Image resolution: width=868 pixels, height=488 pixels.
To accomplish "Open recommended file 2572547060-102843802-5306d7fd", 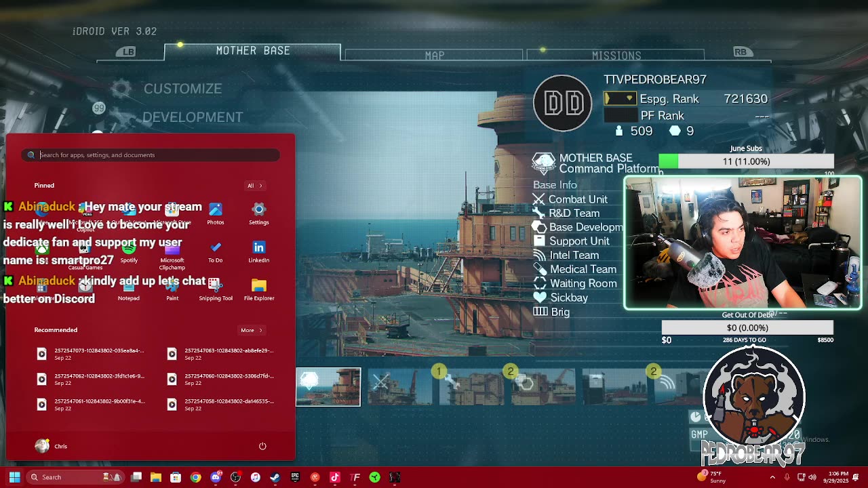I will [x=222, y=379].
